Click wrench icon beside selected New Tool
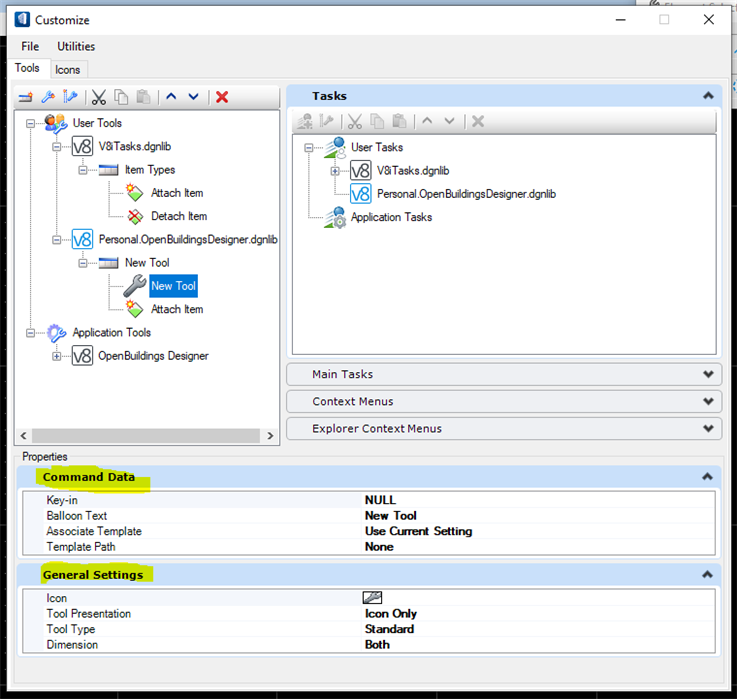The image size is (737, 699). 135,286
